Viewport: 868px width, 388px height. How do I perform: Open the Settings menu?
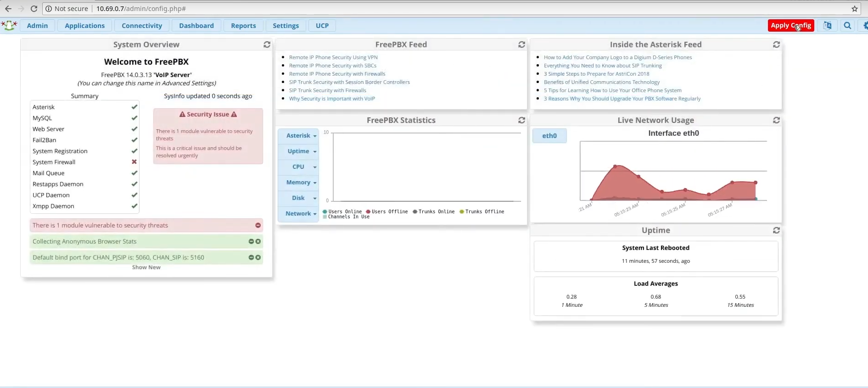coord(286,26)
